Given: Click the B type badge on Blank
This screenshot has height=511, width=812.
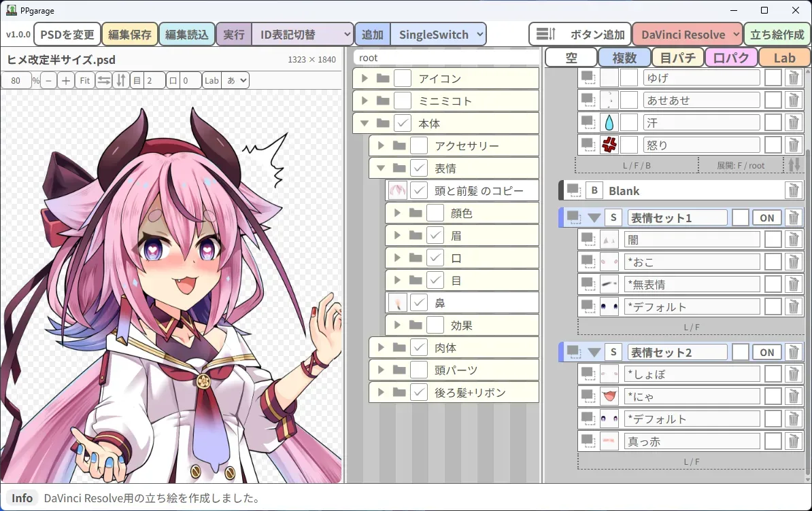Looking at the screenshot, I should (x=594, y=191).
